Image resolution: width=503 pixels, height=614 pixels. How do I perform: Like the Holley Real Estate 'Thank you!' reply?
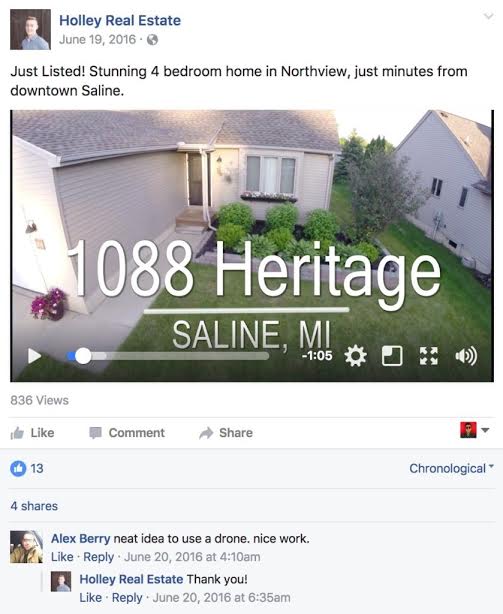click(x=90, y=598)
